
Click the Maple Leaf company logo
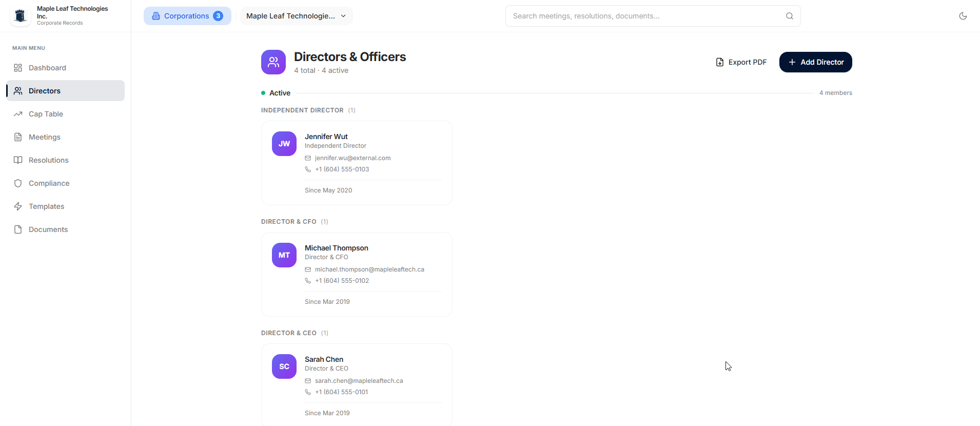pos(21,16)
